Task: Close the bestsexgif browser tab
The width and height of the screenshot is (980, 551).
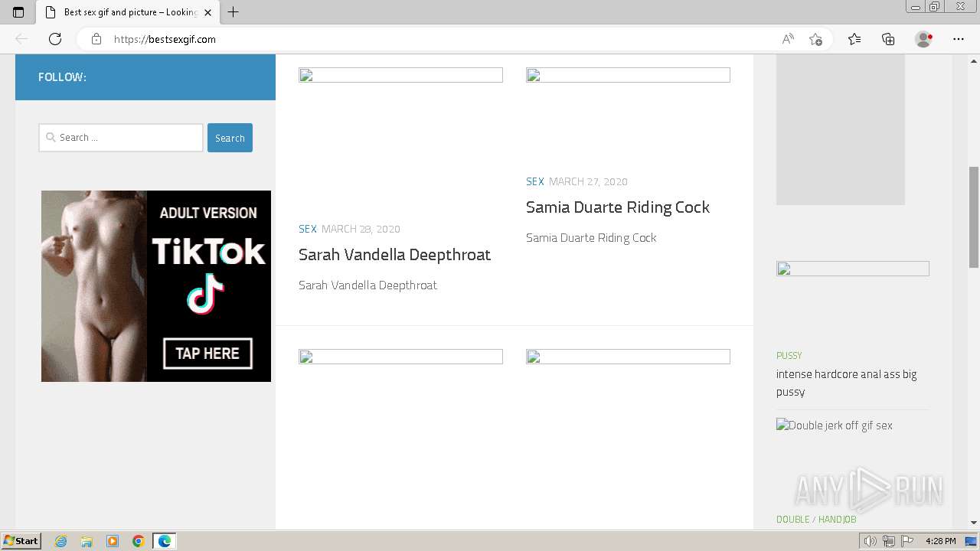Action: pyautogui.click(x=207, y=12)
